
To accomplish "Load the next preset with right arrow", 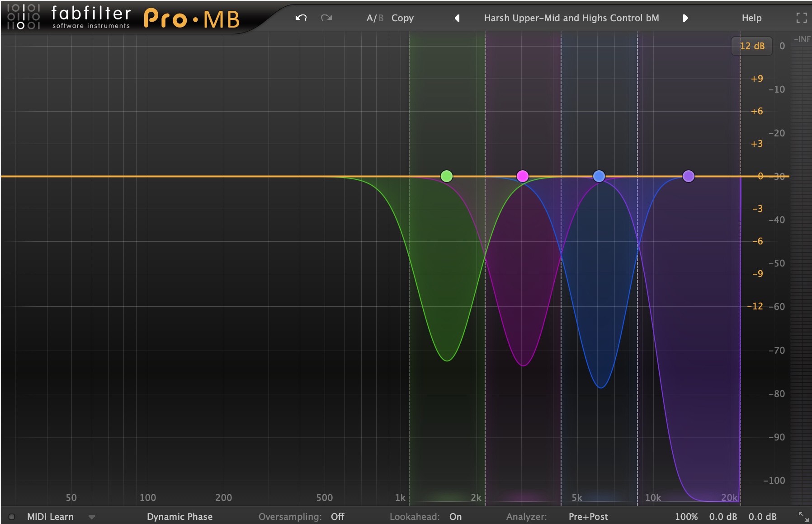I will click(x=685, y=18).
